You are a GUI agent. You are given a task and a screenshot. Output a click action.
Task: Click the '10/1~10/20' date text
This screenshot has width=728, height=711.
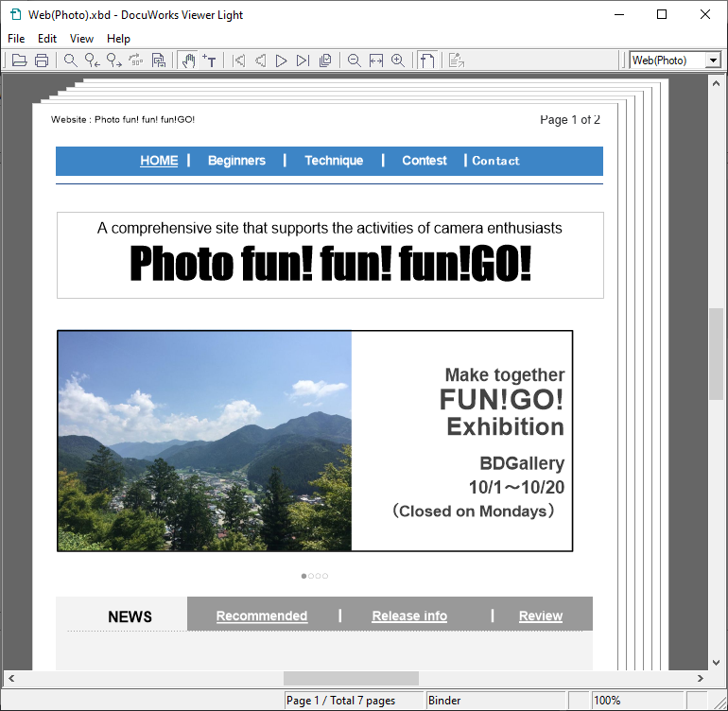(x=516, y=487)
